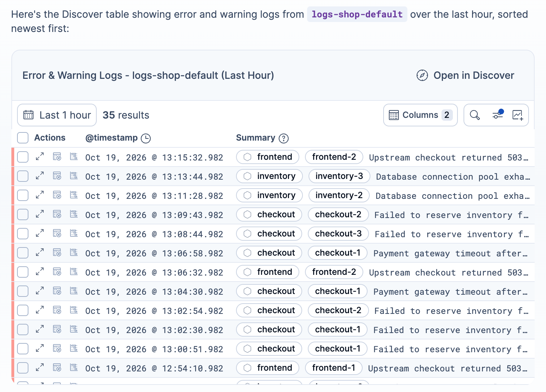Select the row checkbox for 13:08:44.982
This screenshot has height=392, width=546.
coord(23,234)
